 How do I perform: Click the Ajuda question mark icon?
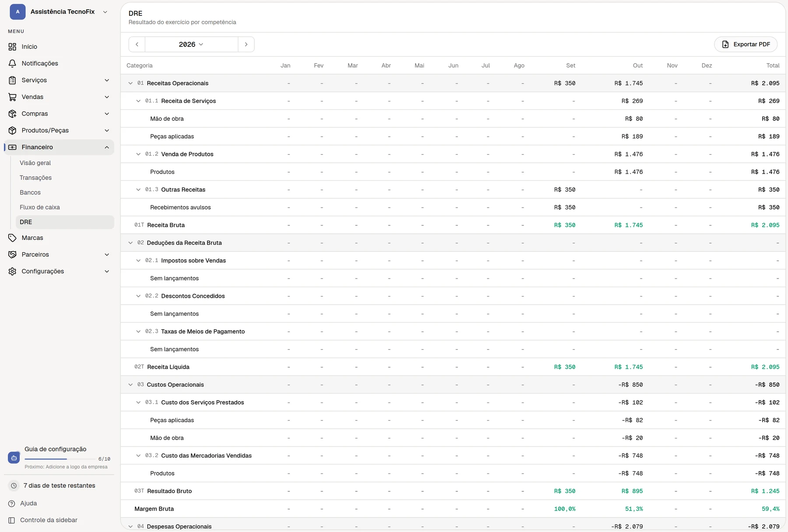(x=12, y=504)
